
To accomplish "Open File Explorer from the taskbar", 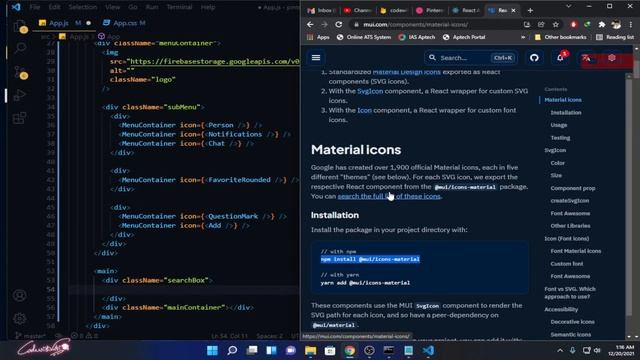I will click(x=311, y=351).
